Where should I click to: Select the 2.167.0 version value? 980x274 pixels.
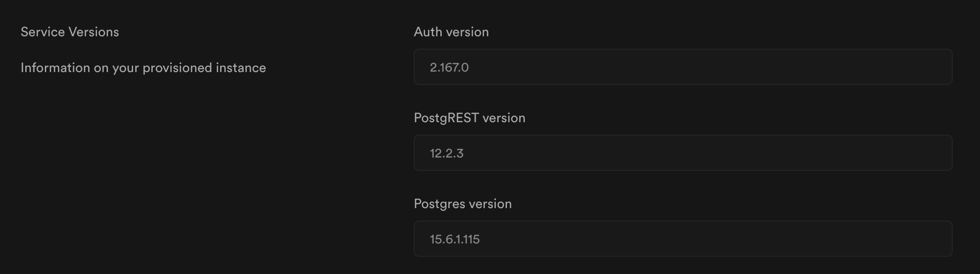449,67
